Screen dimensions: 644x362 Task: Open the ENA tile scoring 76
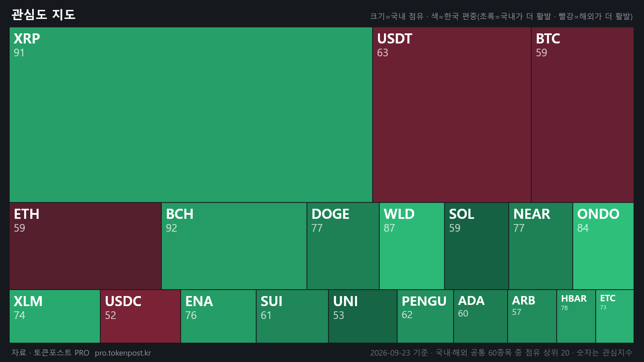tap(219, 316)
